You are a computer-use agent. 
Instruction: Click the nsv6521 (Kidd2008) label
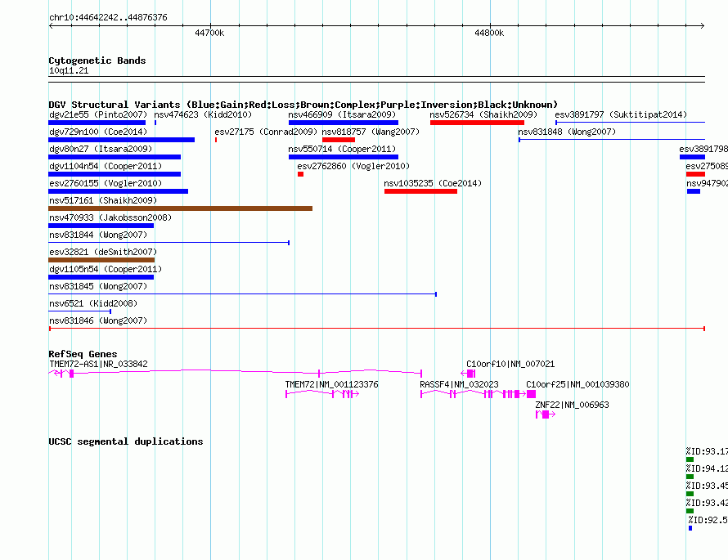pos(93,303)
